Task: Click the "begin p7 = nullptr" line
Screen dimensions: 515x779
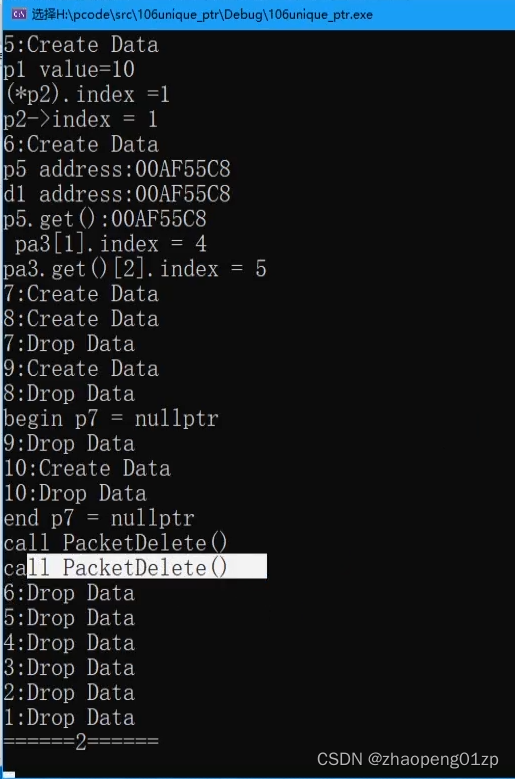Action: [x=111, y=418]
